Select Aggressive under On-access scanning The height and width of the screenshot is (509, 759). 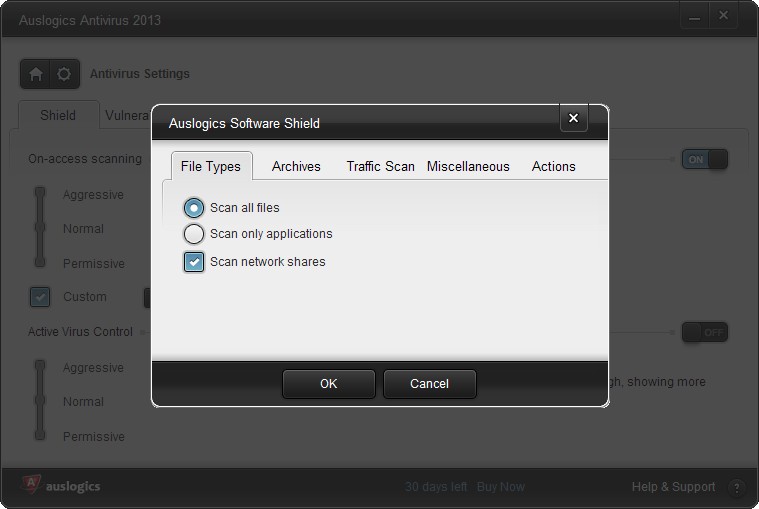click(93, 195)
